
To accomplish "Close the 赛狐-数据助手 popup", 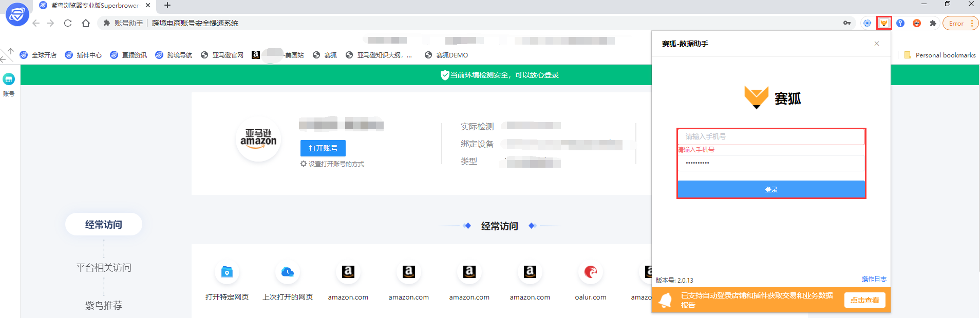I will coord(877,44).
